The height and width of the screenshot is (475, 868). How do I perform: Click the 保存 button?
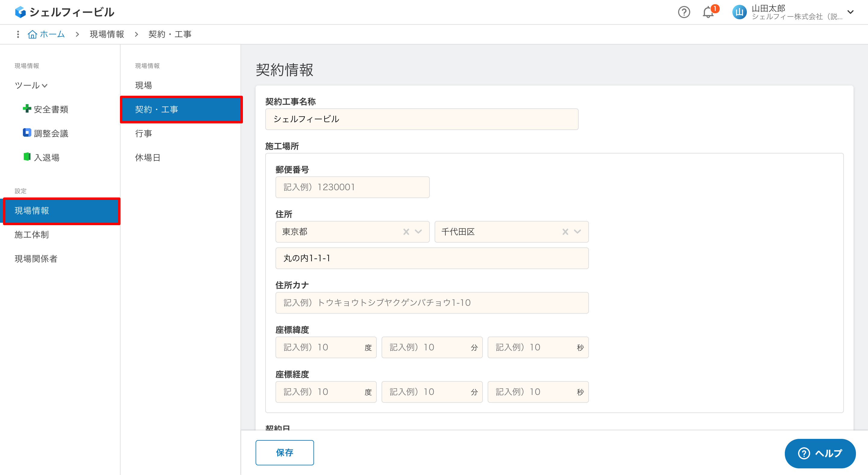285,452
